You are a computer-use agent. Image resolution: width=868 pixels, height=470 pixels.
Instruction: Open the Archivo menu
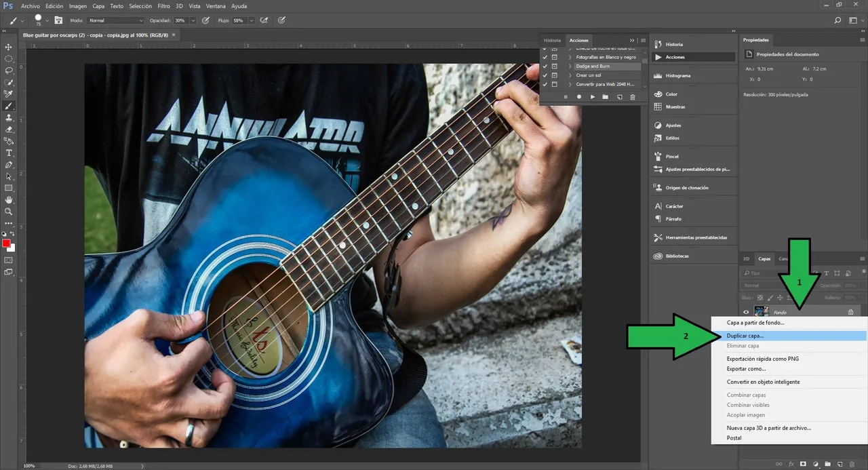[x=31, y=6]
